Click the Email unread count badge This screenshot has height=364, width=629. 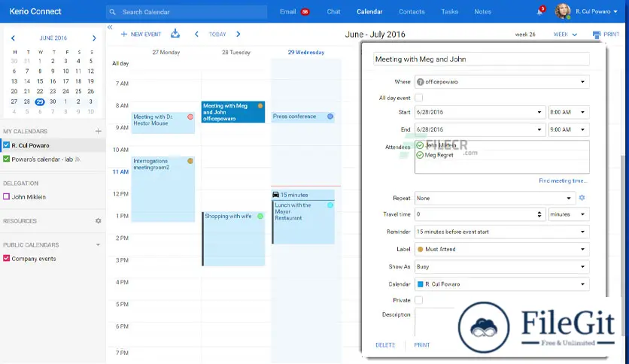pyautogui.click(x=305, y=12)
